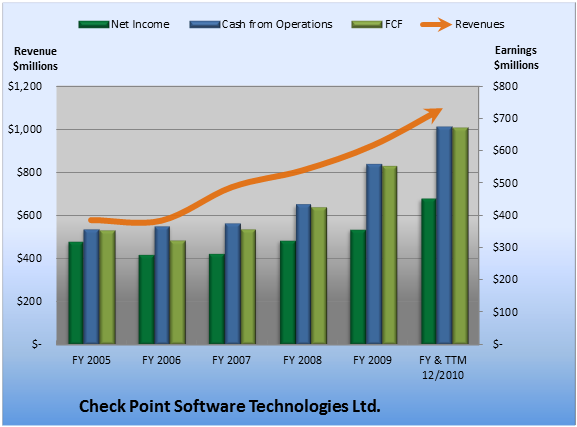Select the FY 2007 axis label
The image size is (577, 427).
(231, 360)
